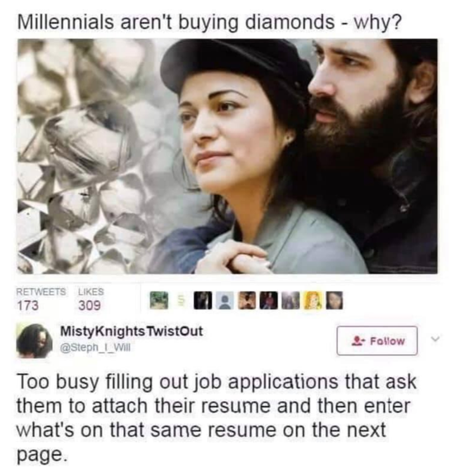Click the avatar right of gray silhouette
This screenshot has width=456, height=476.
click(x=247, y=300)
